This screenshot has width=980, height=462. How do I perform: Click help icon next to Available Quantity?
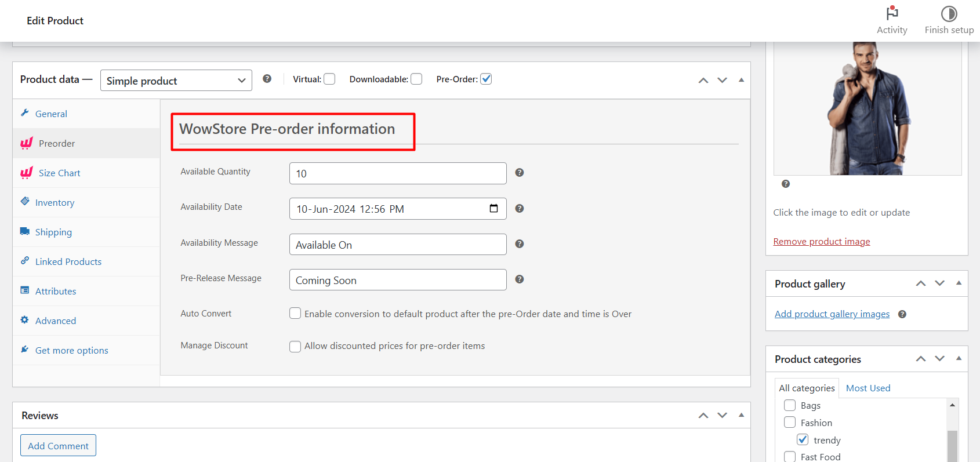pos(520,173)
